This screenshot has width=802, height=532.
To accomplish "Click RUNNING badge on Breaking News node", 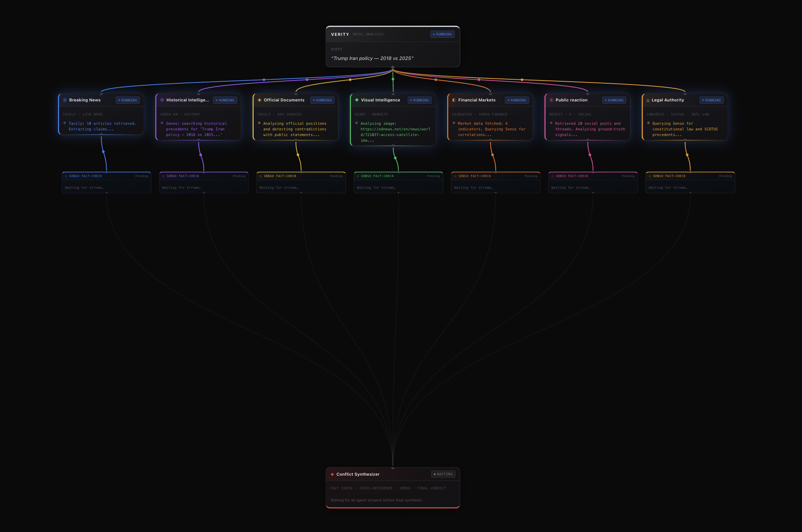I will coord(128,100).
